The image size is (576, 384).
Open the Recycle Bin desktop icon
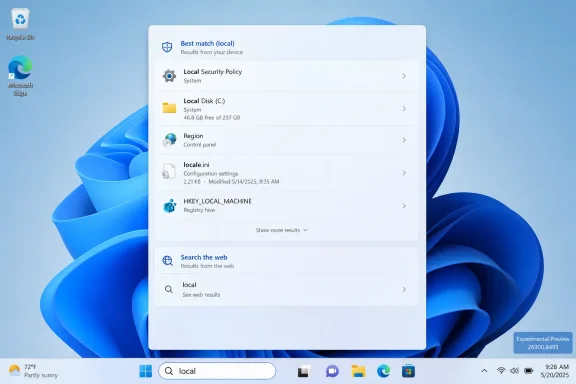click(x=20, y=24)
